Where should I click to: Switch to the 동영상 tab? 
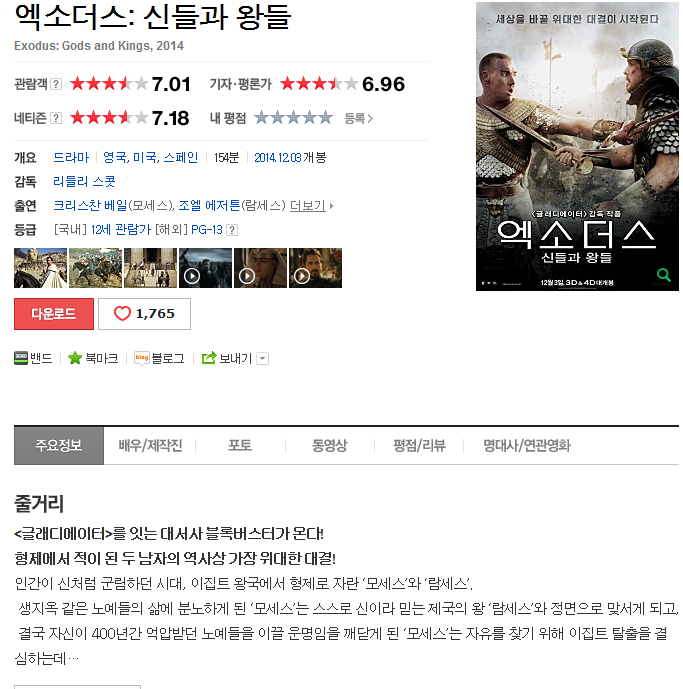329,446
